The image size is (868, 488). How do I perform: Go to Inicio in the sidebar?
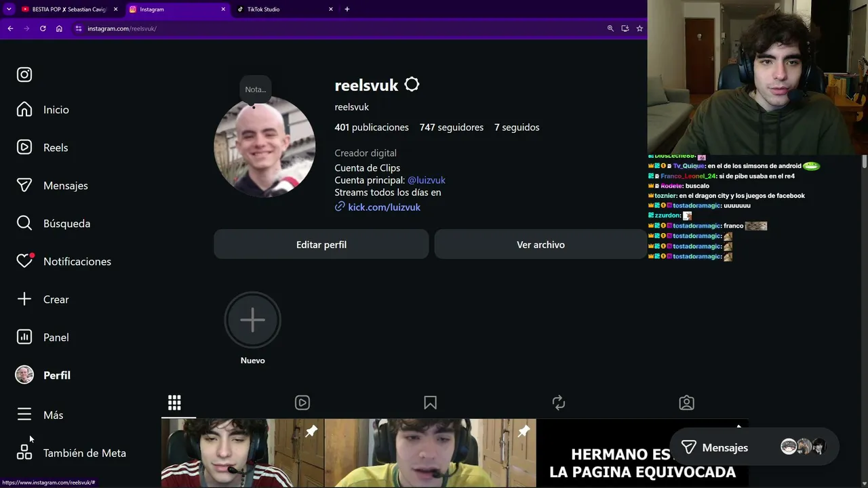43,110
